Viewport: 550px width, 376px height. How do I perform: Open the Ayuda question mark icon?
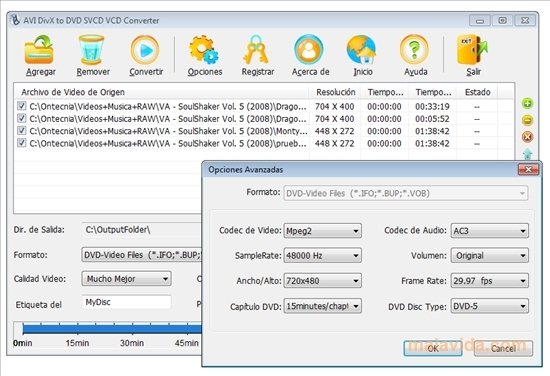click(x=414, y=49)
